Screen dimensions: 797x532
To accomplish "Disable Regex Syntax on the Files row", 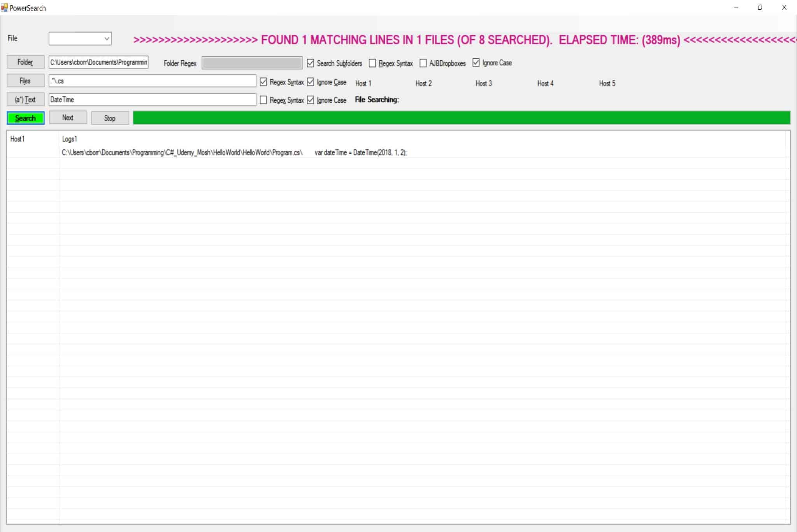I will coord(263,82).
